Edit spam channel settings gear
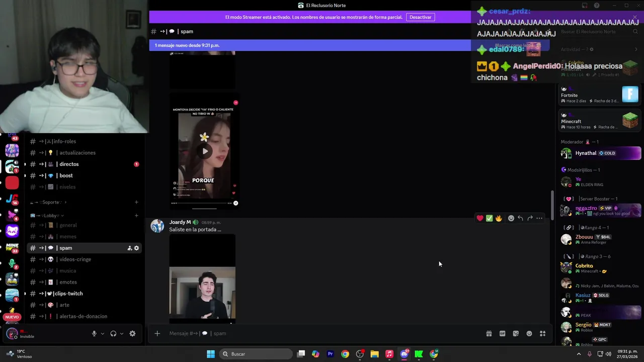The width and height of the screenshot is (644, 362). coord(136,248)
